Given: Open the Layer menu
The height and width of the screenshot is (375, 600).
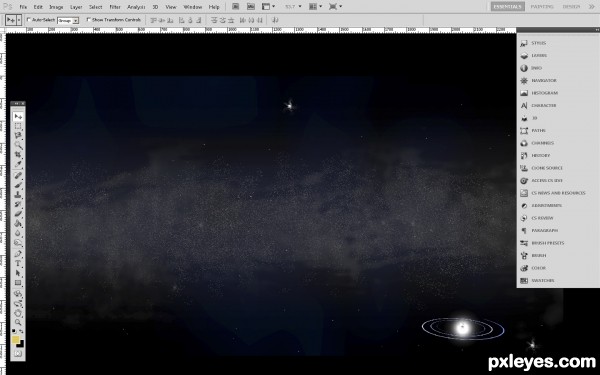Looking at the screenshot, I should (76, 7).
